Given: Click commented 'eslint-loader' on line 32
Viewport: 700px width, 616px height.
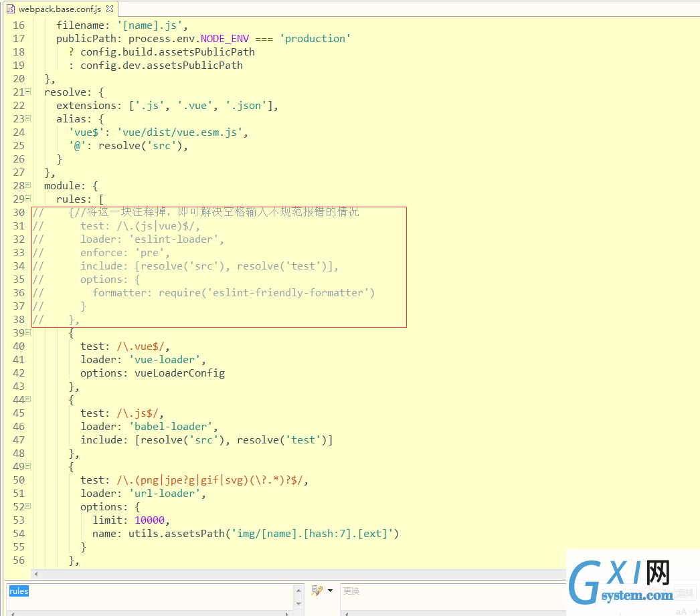Looking at the screenshot, I should [x=173, y=239].
